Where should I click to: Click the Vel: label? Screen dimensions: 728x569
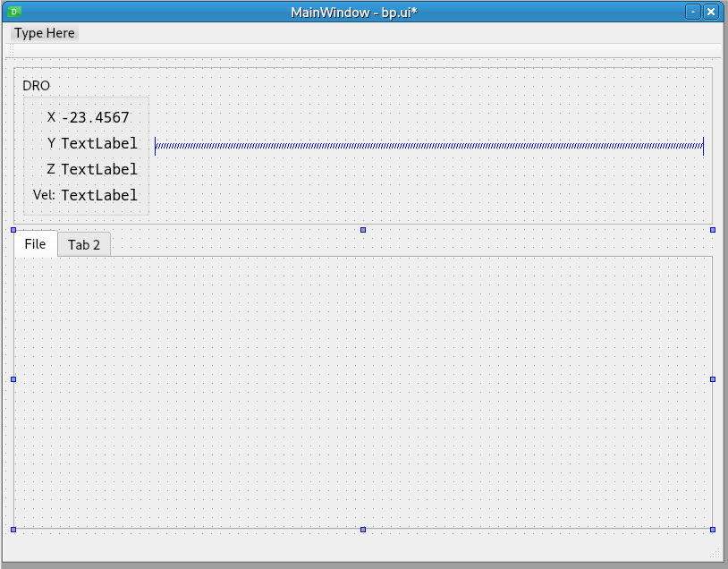click(x=44, y=195)
